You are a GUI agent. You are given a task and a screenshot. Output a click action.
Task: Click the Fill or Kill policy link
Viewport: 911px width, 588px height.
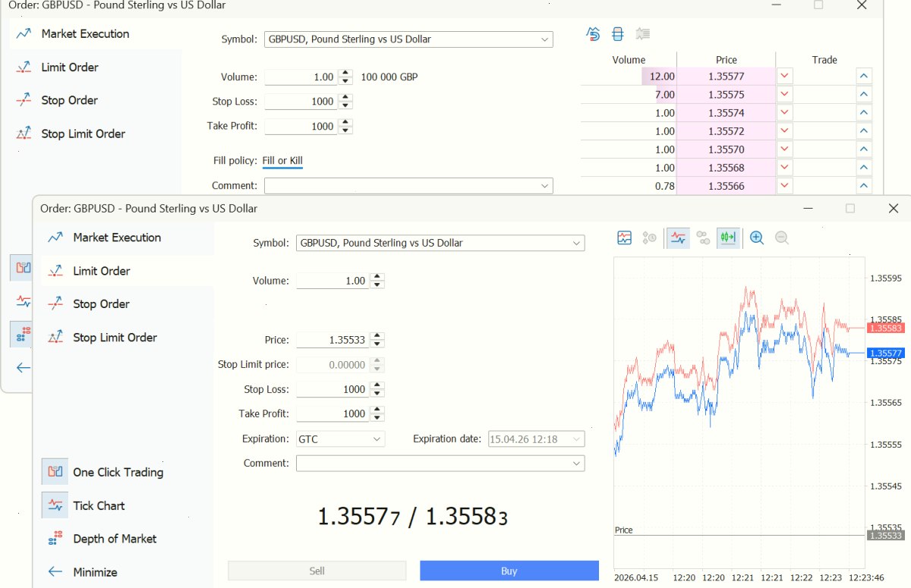282,161
